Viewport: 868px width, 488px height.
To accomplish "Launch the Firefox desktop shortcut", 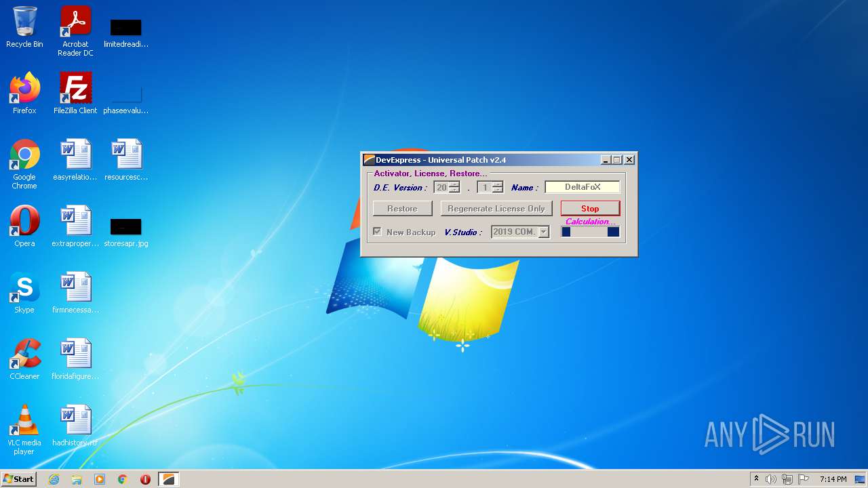I will [x=24, y=93].
